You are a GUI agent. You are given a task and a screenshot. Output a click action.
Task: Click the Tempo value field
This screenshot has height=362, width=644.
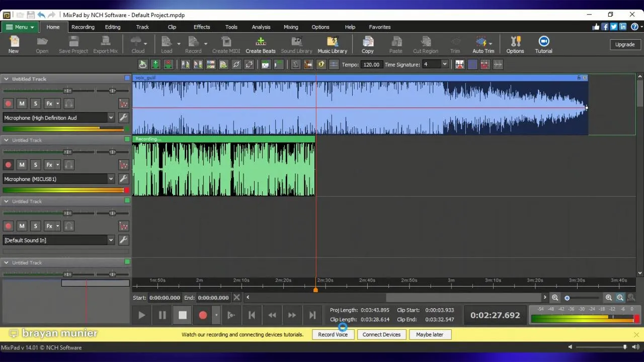click(x=371, y=64)
